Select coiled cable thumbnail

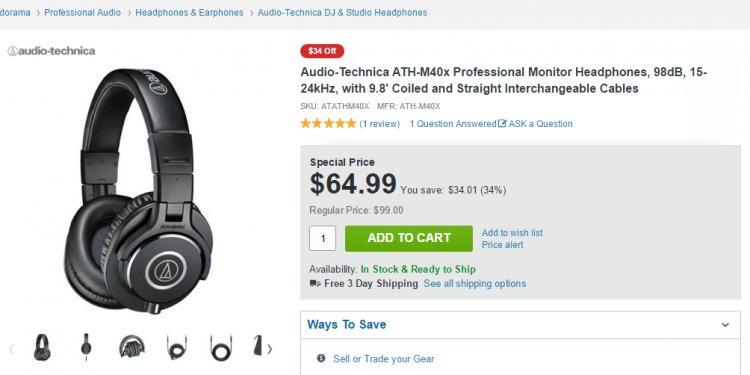[x=176, y=347]
